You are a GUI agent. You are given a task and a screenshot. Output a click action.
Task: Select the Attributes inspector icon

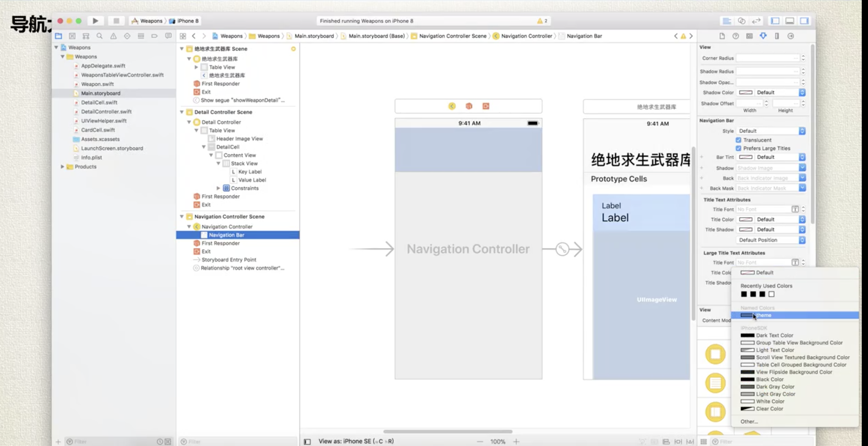coord(763,36)
